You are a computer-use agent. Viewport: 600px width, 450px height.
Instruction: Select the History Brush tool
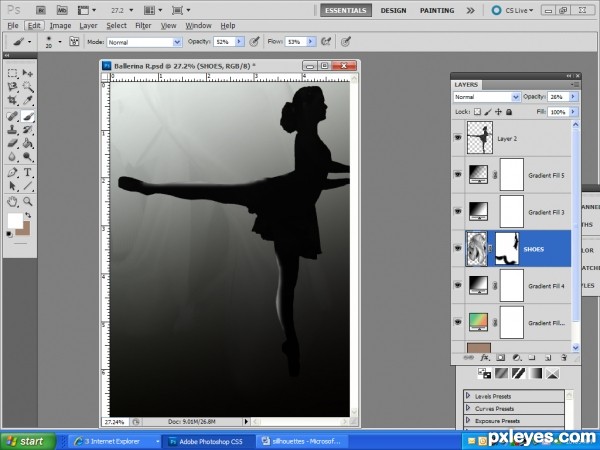pos(28,129)
